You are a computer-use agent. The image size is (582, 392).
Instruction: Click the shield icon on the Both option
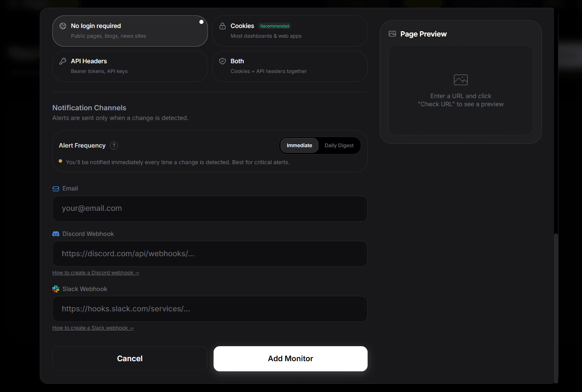pos(223,61)
